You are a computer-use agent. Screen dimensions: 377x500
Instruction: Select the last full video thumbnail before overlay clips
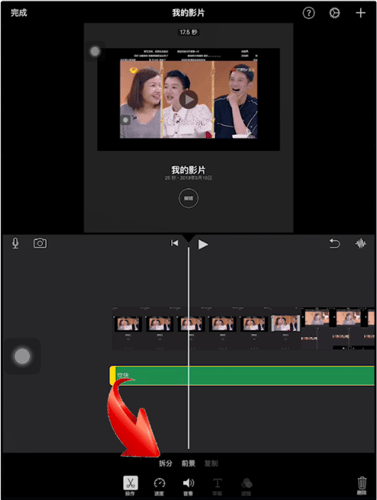[x=285, y=324]
